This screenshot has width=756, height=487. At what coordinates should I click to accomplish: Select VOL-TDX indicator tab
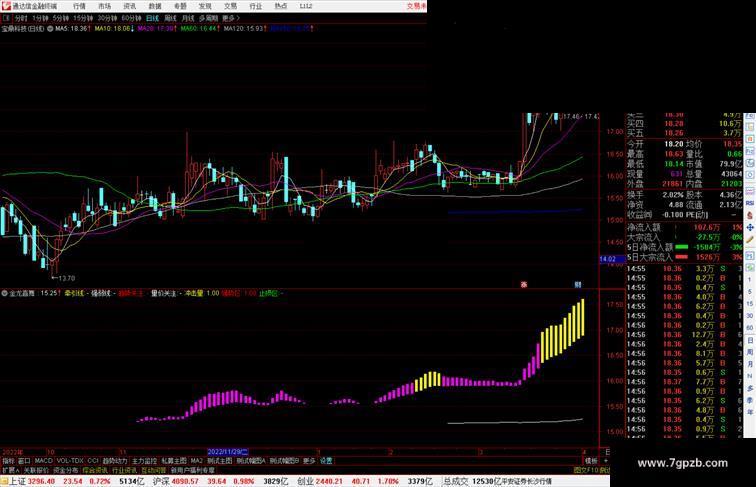(70, 461)
